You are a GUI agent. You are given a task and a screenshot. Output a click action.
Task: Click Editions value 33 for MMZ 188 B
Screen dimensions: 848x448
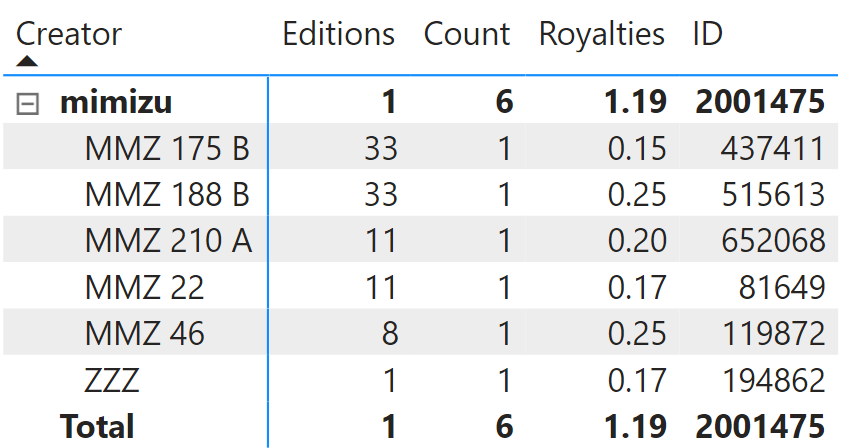(381, 194)
